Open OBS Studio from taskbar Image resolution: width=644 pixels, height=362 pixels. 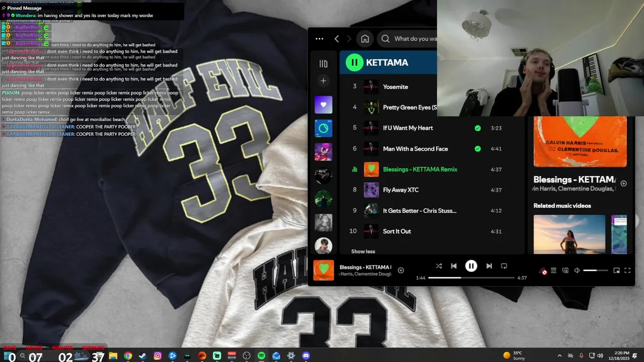click(247, 356)
